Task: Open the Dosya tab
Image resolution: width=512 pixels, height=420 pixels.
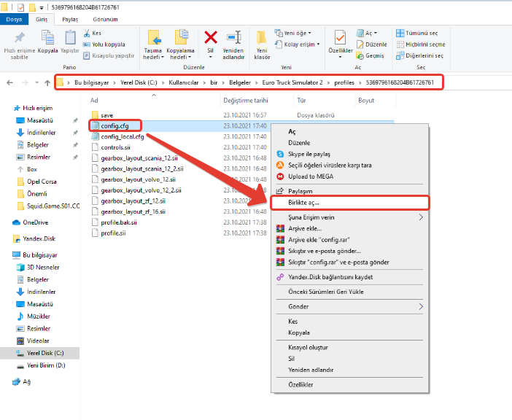Action: (14, 19)
